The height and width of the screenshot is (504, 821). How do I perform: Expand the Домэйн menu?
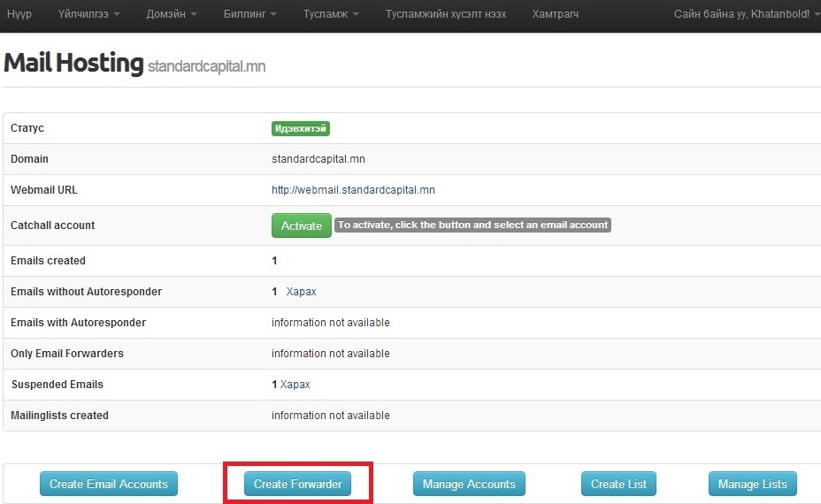(x=171, y=14)
